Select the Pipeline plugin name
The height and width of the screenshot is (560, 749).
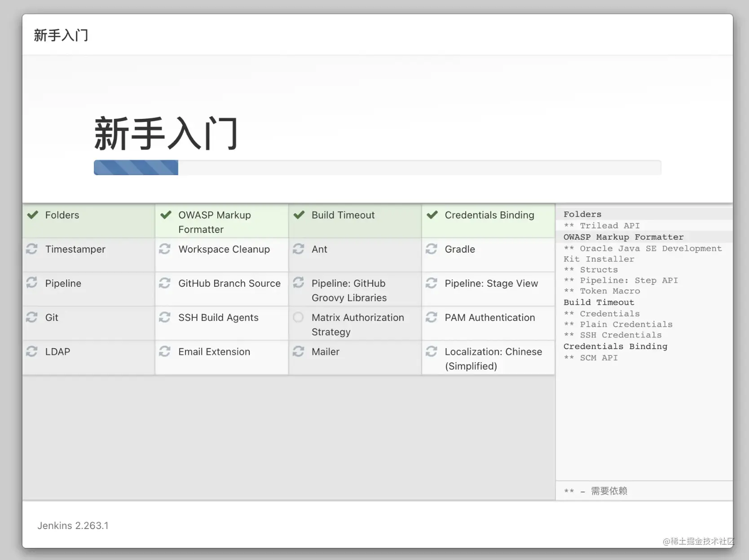[63, 283]
